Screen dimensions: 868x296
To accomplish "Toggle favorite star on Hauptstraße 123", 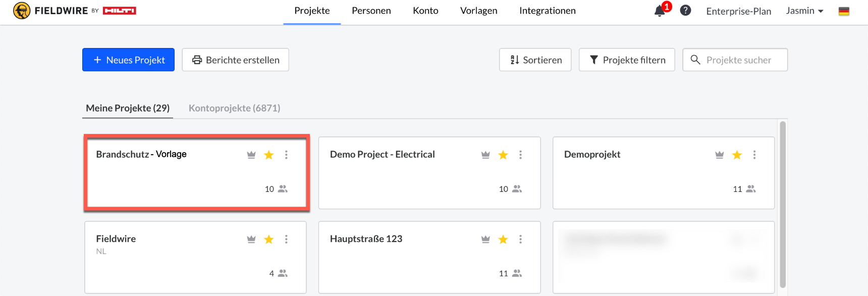I will click(503, 239).
